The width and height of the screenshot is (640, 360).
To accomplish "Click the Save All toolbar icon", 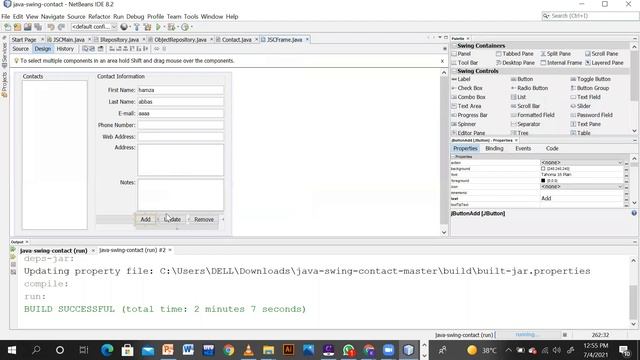I will click(38, 27).
